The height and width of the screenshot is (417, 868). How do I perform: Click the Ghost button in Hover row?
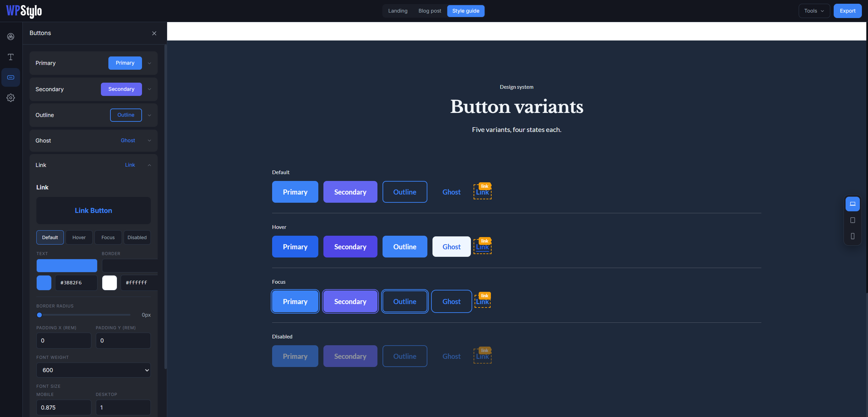[x=451, y=247]
